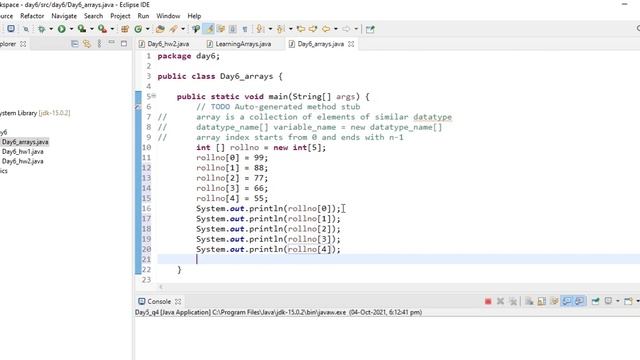Viewport: 640px width, 360px height.
Task: Open the Navigate menu
Action: pyautogui.click(x=64, y=16)
